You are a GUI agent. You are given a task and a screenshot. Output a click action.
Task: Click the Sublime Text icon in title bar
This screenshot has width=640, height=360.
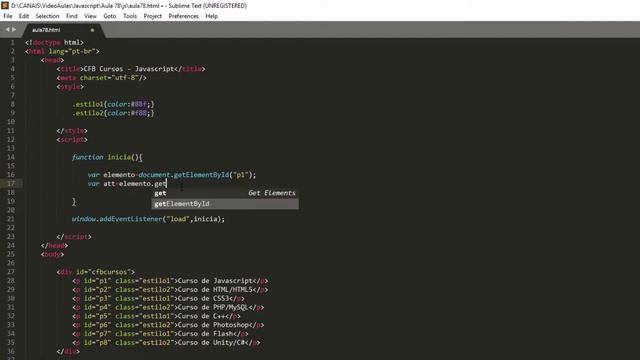pyautogui.click(x=5, y=5)
